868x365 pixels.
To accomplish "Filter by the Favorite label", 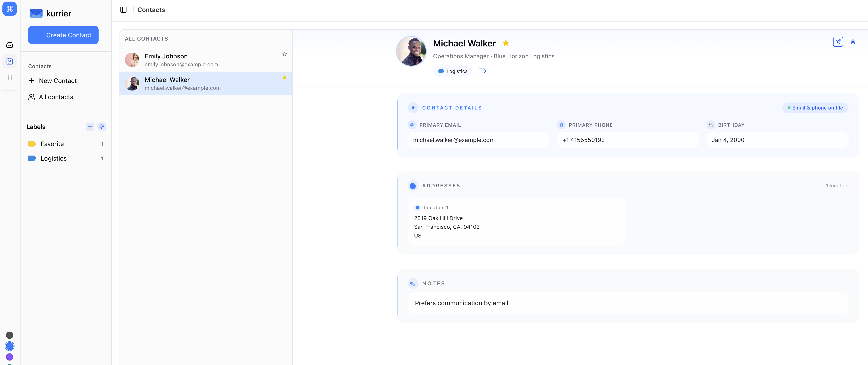I will (x=52, y=144).
